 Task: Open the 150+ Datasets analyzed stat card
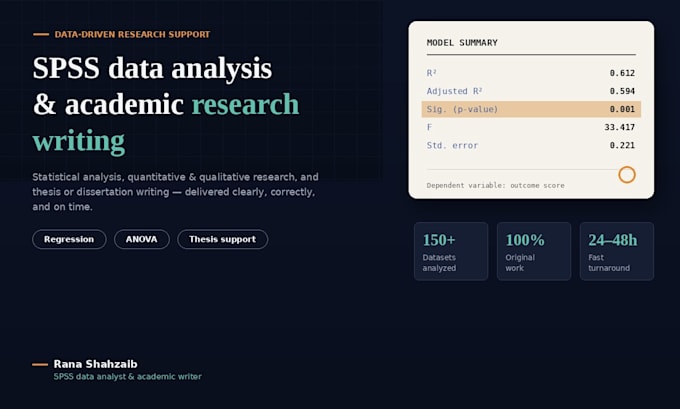coord(451,252)
